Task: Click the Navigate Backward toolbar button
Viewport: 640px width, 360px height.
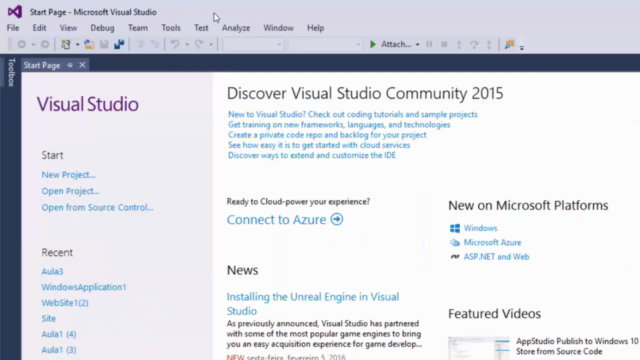Action: coord(22,44)
